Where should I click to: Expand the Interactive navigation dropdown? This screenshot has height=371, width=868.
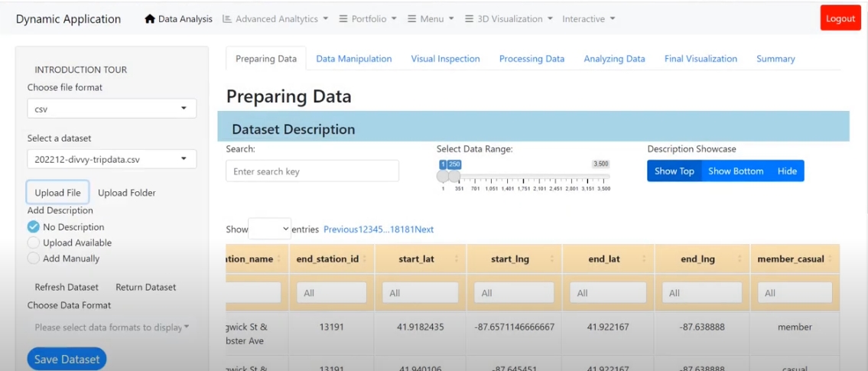589,19
